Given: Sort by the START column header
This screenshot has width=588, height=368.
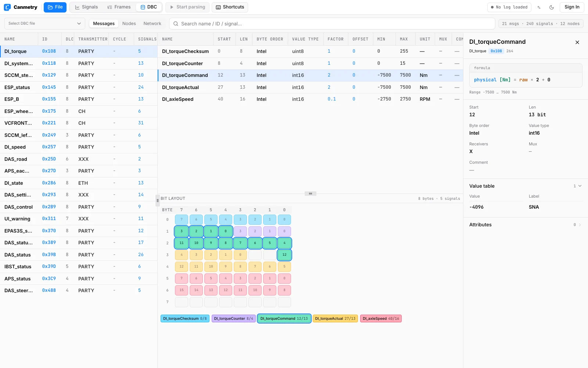Looking at the screenshot, I should tap(224, 39).
